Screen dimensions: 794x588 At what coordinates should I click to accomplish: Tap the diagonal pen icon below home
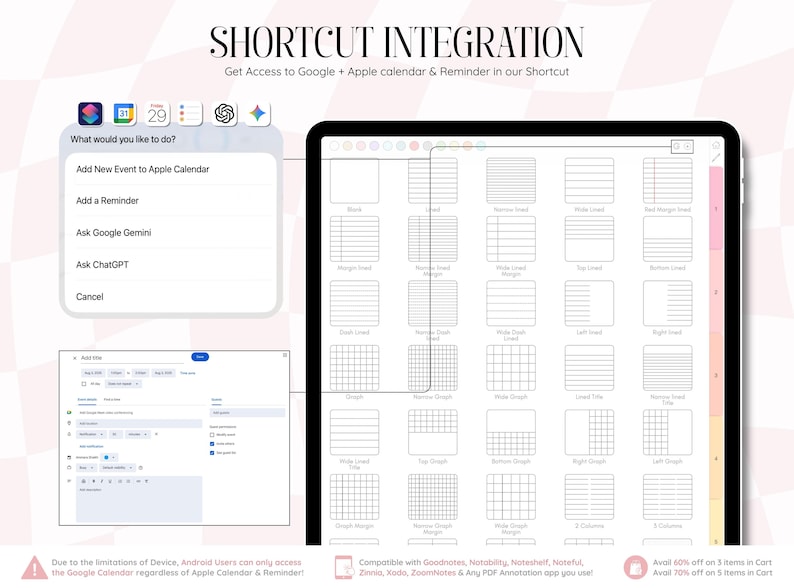tap(716, 158)
